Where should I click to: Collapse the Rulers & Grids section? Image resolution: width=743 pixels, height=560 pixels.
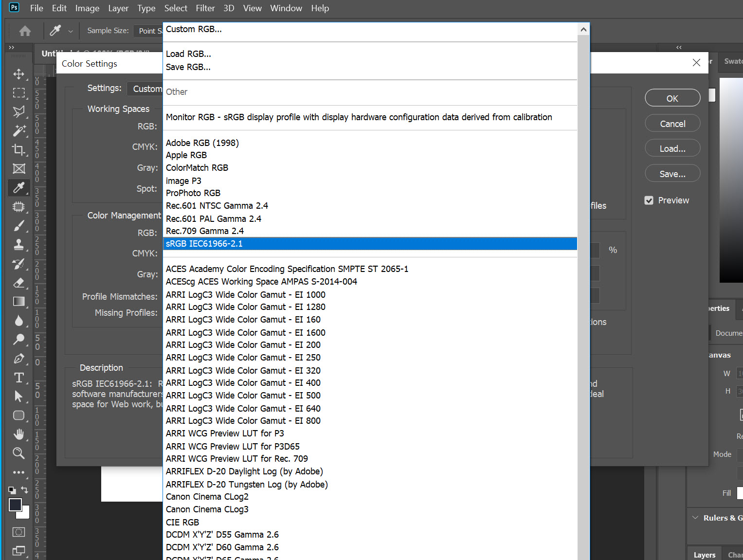(x=695, y=518)
